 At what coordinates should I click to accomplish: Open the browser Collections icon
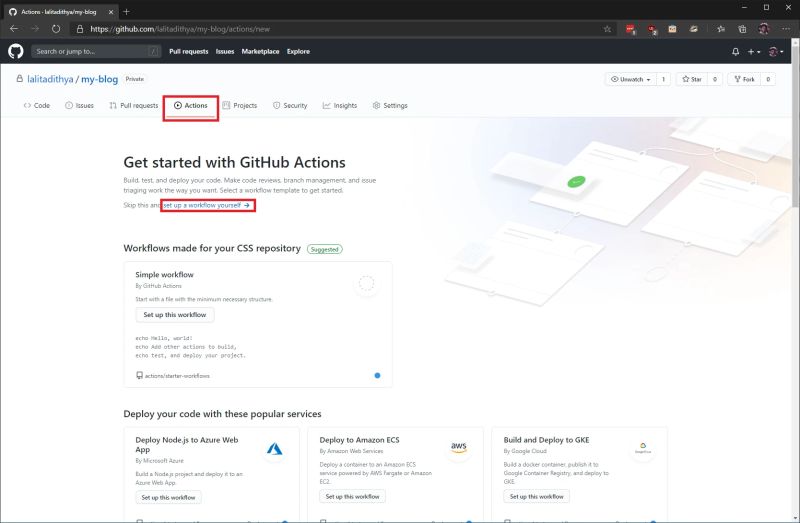tap(742, 29)
